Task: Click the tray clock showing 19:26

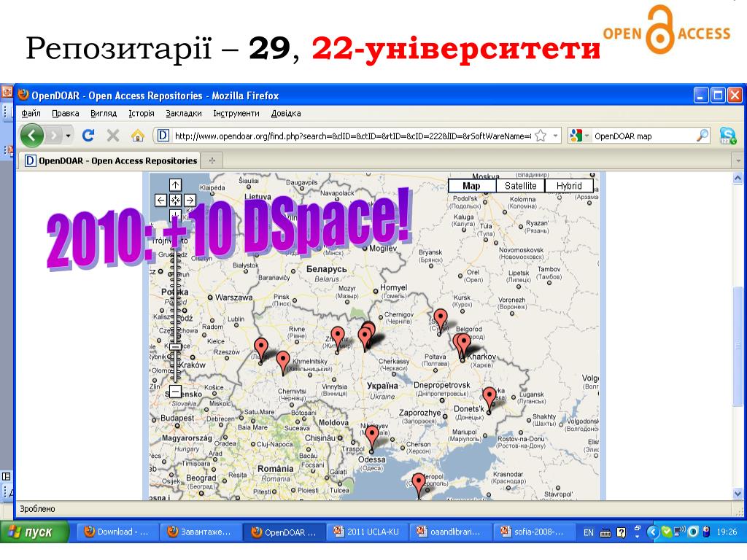Action: click(727, 532)
